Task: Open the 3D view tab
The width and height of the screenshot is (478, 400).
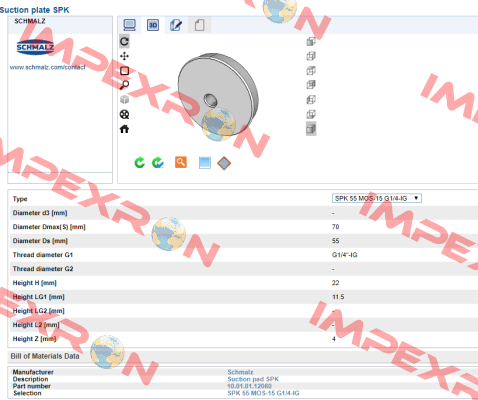Action: click(x=153, y=25)
